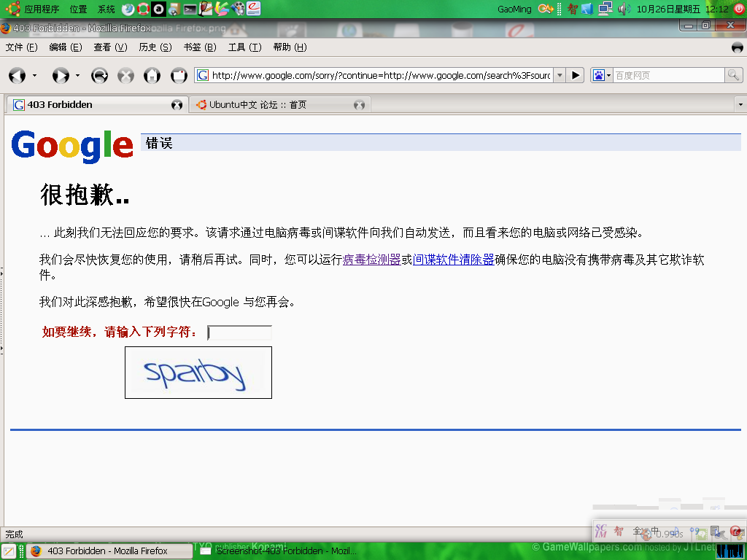Click the SCIM icon in the input toolbar
Screen dimensions: 747x560
pos(601,531)
